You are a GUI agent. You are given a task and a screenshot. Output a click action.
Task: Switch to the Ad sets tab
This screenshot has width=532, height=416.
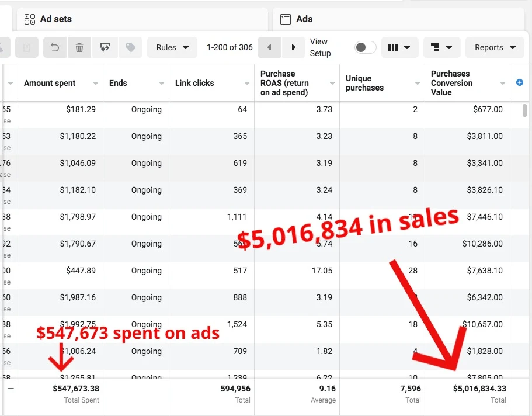click(55, 19)
